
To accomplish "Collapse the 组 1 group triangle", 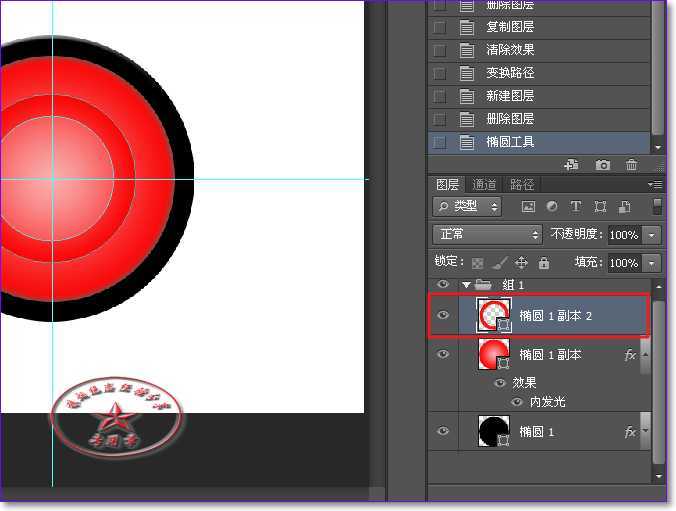I will tap(466, 286).
